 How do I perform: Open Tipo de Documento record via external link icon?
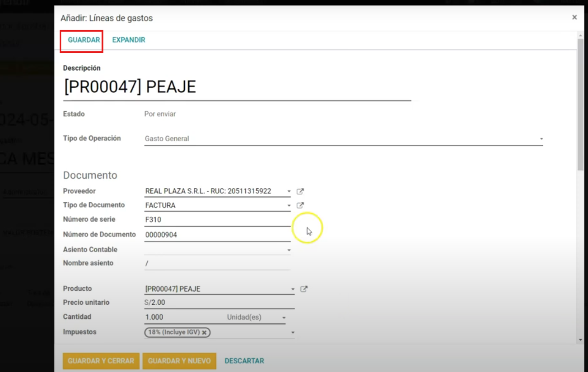[x=300, y=205]
